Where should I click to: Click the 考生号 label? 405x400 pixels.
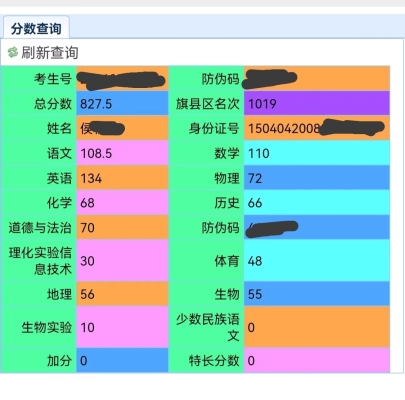(x=53, y=79)
